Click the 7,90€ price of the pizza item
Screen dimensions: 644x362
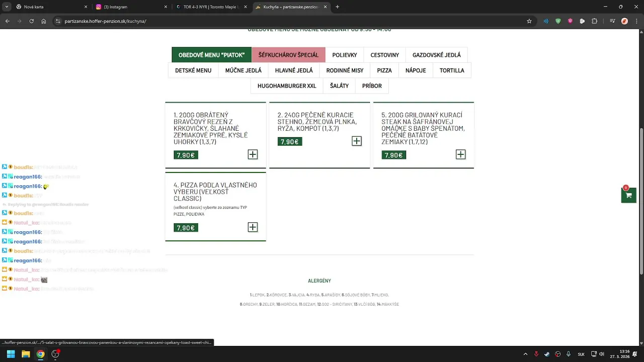(x=186, y=228)
